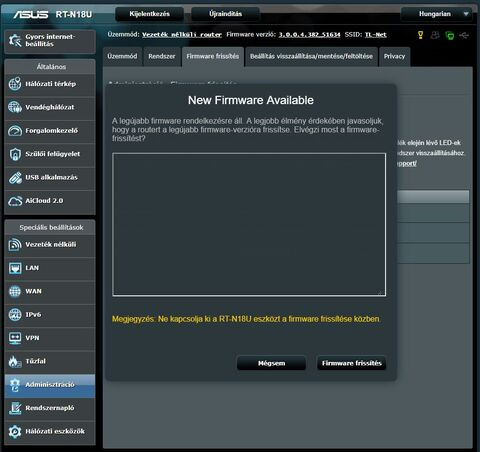
Task: Open the Hungarian language dropdown
Action: [x=437, y=14]
